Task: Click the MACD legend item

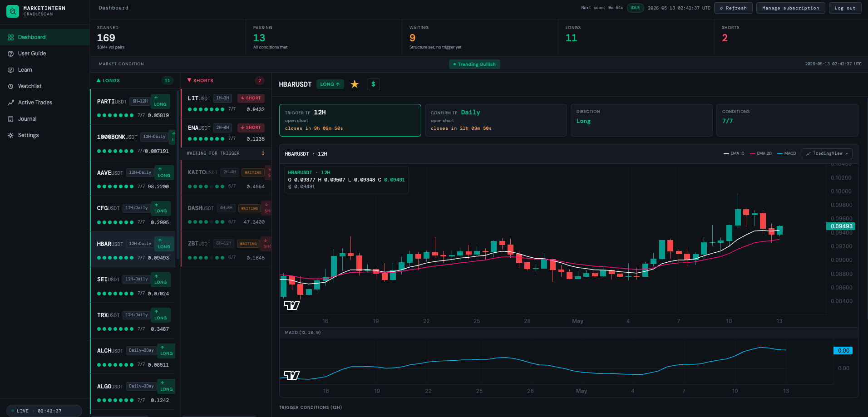Action: [x=787, y=153]
